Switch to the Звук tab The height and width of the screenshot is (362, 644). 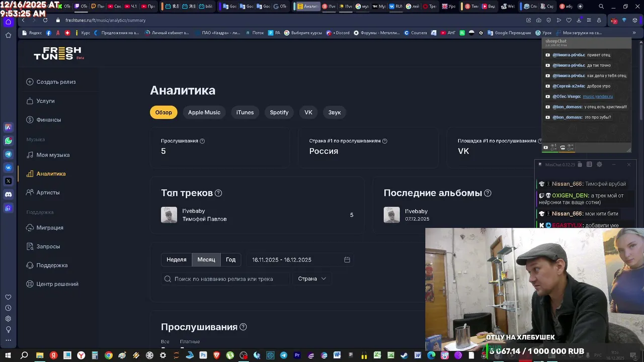tap(335, 112)
